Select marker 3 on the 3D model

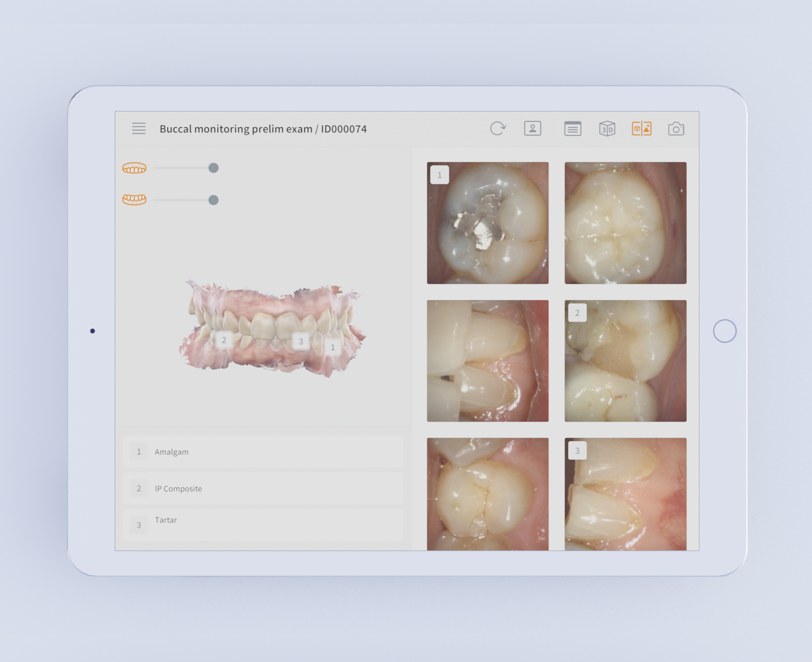coord(301,341)
